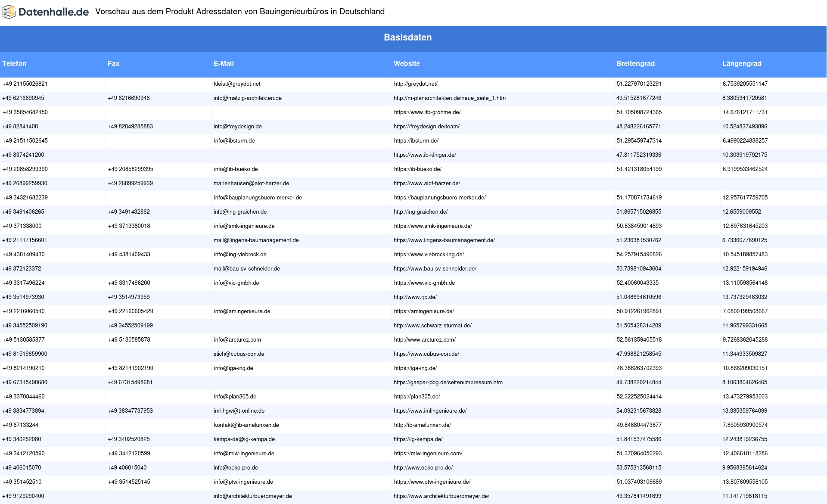The image size is (827, 504).
Task: Select email kleist@greydot.net
Action: point(237,84)
